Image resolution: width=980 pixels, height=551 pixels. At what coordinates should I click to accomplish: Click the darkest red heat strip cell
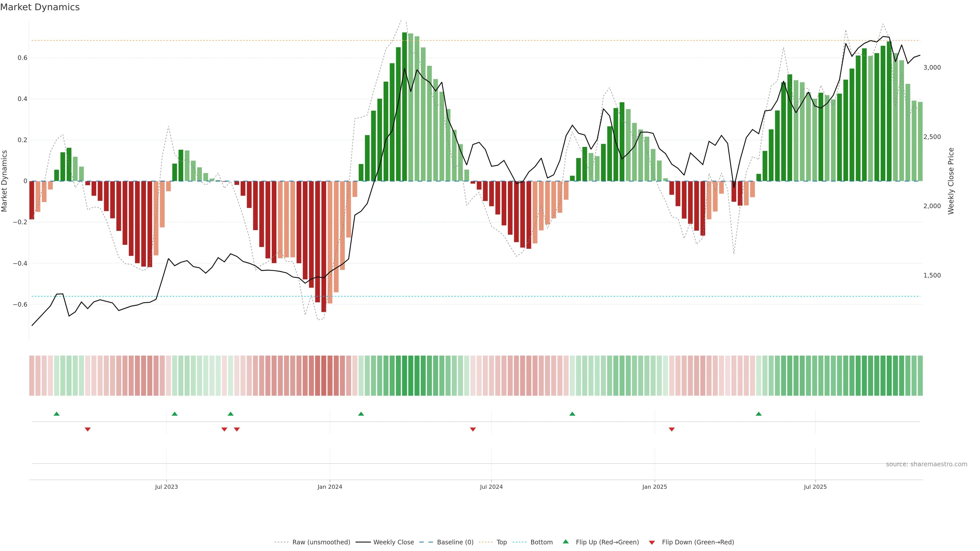point(324,376)
